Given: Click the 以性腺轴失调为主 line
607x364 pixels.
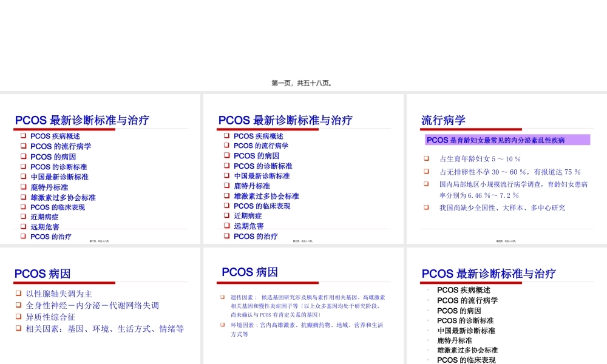Looking at the screenshot, I should 58,292.
